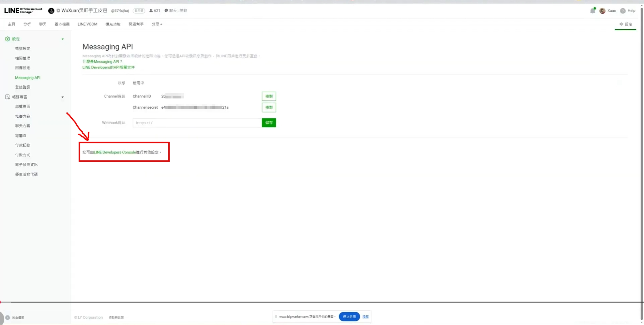
Task: Open the 分眾+ menu
Action: click(x=157, y=24)
